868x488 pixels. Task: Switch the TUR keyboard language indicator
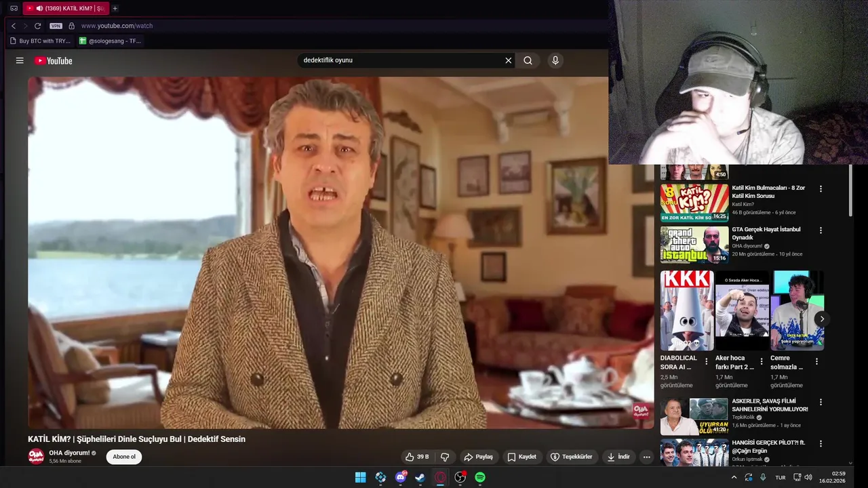781,477
